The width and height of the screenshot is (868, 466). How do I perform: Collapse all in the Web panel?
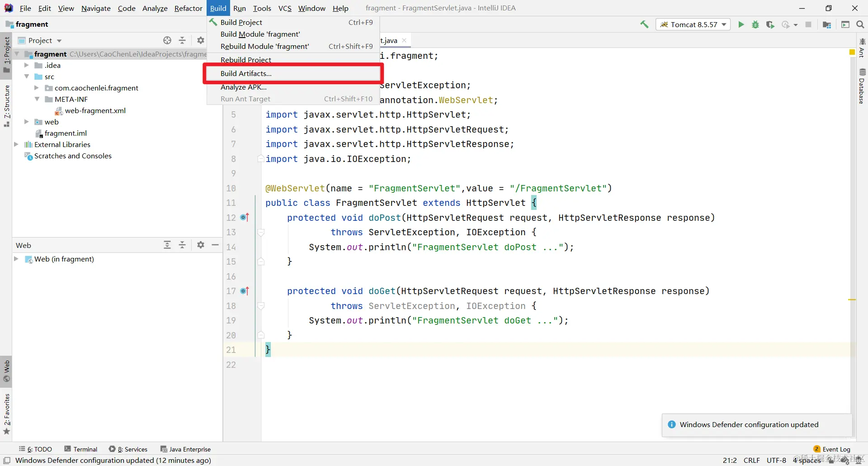coord(182,245)
